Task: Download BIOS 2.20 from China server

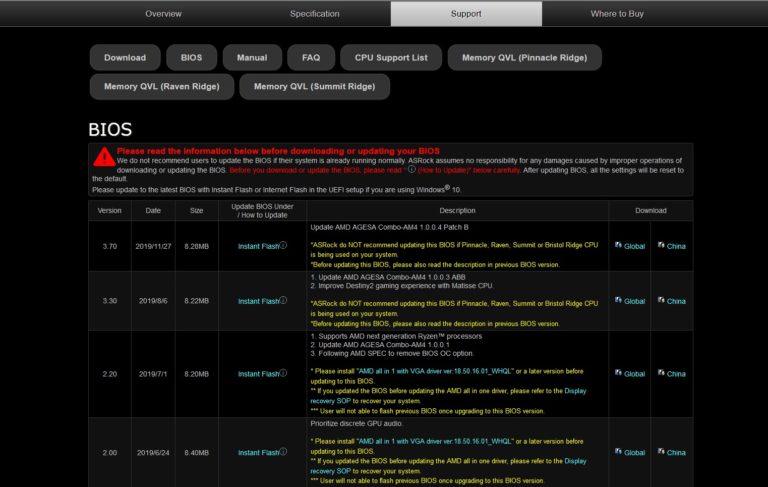Action: (676, 374)
